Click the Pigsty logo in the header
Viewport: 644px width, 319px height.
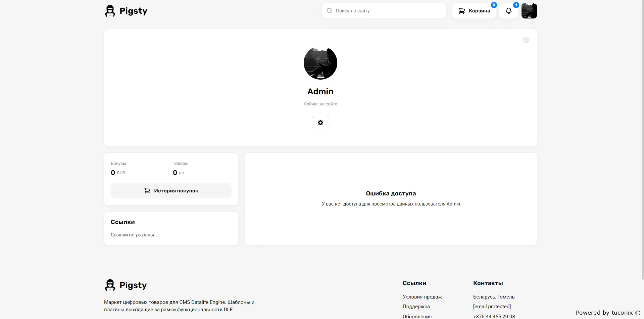coord(126,11)
